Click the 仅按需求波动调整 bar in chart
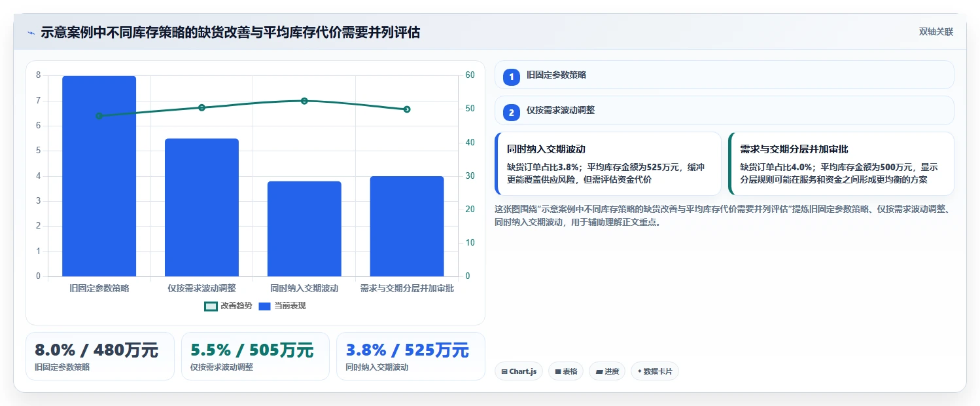The image size is (980, 406). point(201,208)
